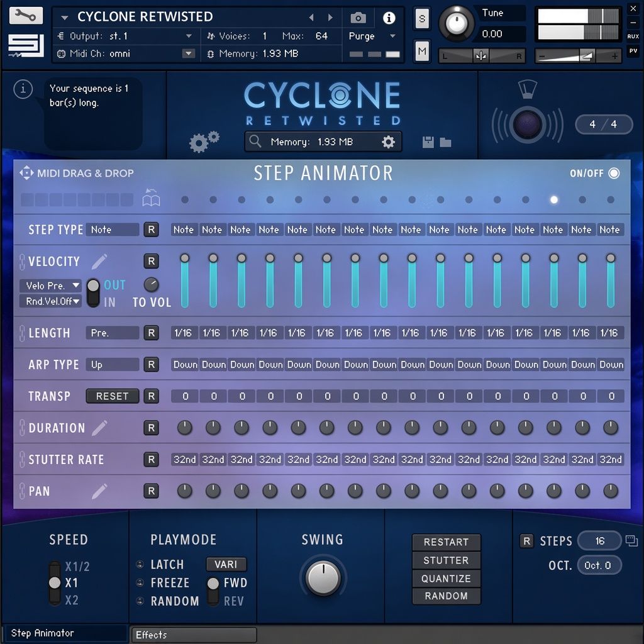The image size is (644, 644).
Task: Click the QUANTIZE button
Action: pyautogui.click(x=446, y=579)
